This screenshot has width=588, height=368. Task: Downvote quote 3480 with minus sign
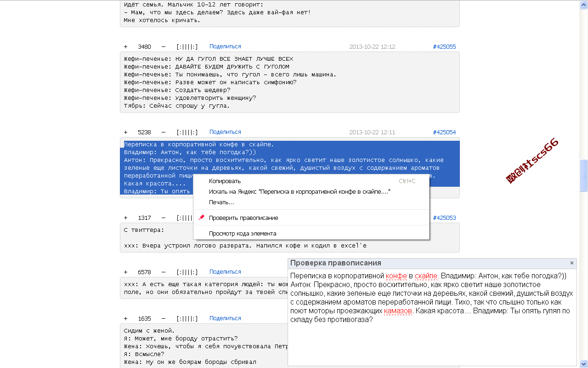(x=164, y=46)
